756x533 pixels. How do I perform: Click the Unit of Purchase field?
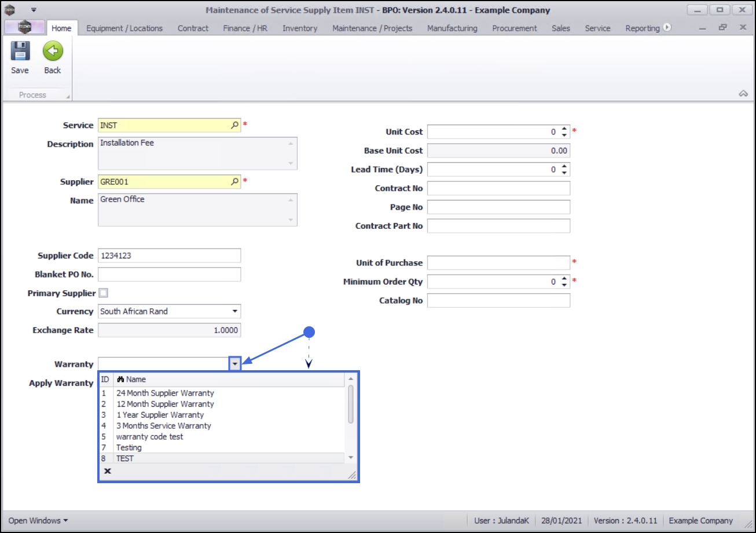[499, 263]
